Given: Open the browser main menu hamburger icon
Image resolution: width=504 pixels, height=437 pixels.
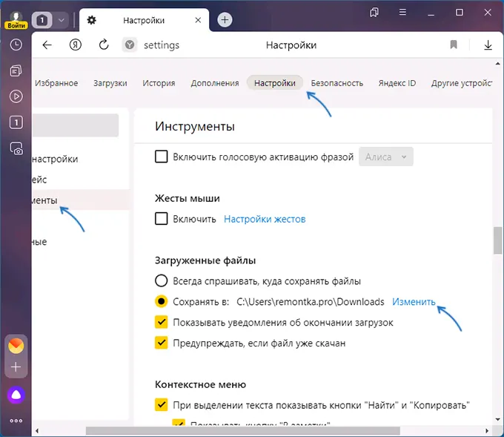Looking at the screenshot, I should (402, 12).
